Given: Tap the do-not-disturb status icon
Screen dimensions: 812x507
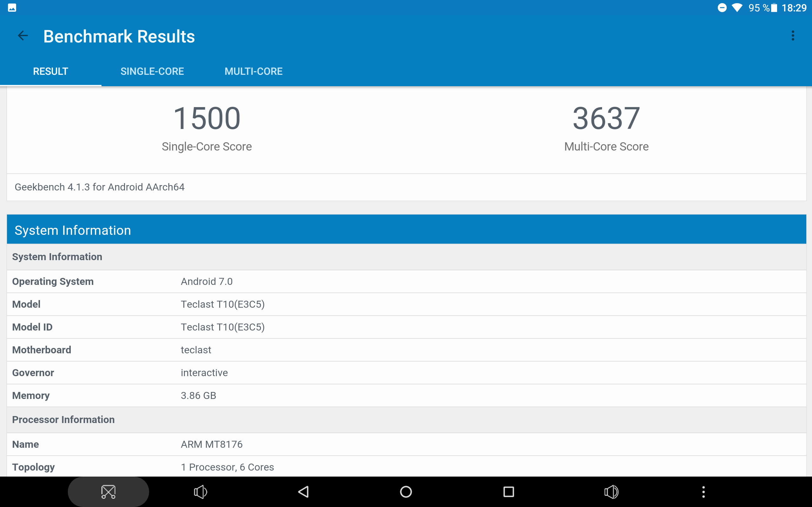Looking at the screenshot, I should tap(722, 8).
